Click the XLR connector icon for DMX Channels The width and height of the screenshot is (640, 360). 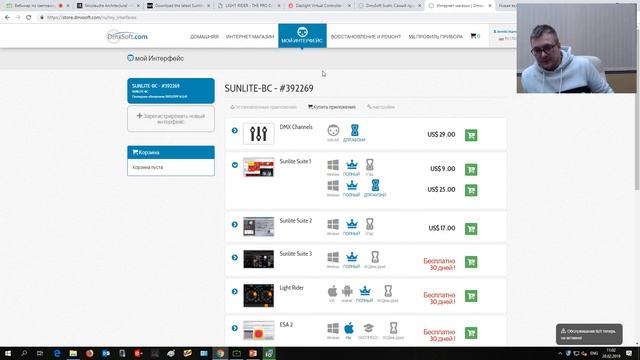pyautogui.click(x=333, y=131)
